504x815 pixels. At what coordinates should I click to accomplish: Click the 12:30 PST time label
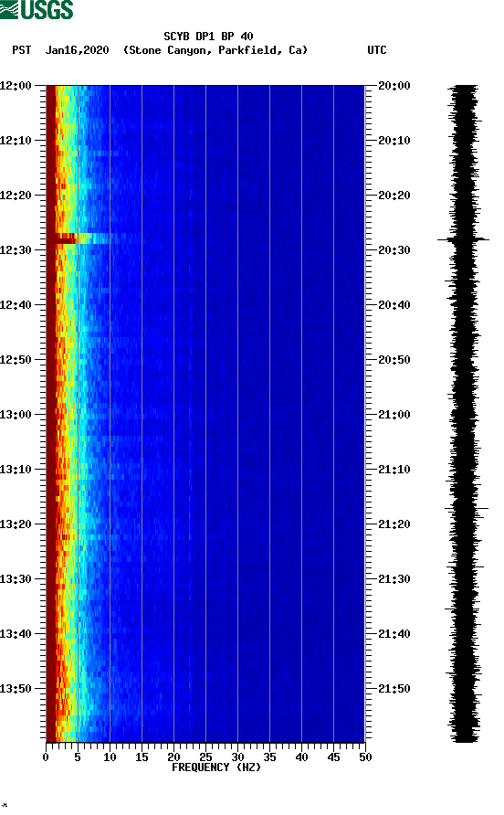pos(16,250)
